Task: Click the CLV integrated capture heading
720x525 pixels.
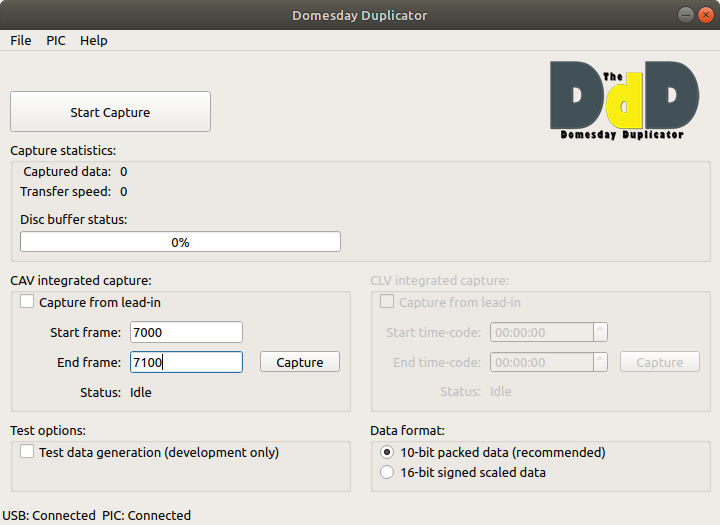Action: [439, 280]
